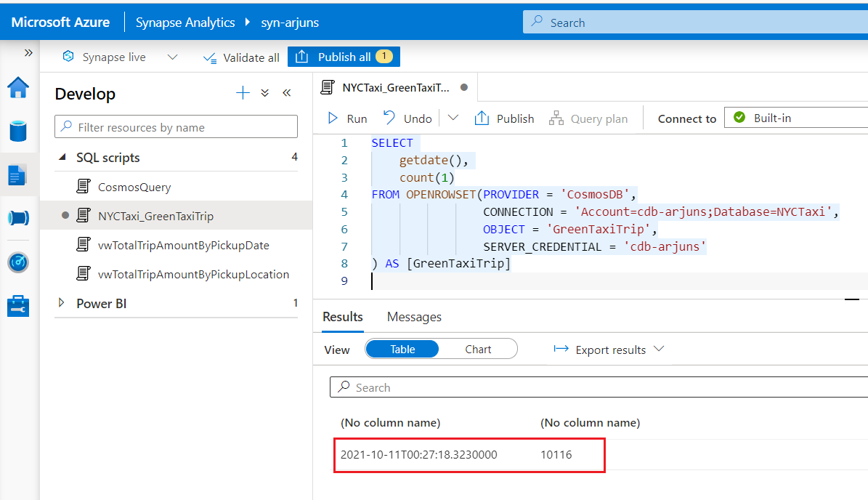Open the Export results dropdown

point(609,350)
